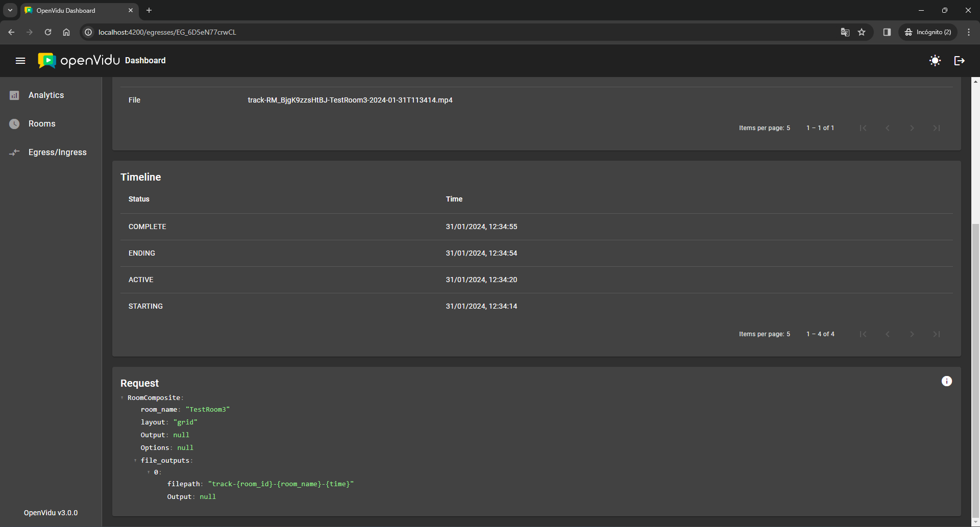Open Analytics in the sidebar
The width and height of the screenshot is (980, 527).
[46, 95]
